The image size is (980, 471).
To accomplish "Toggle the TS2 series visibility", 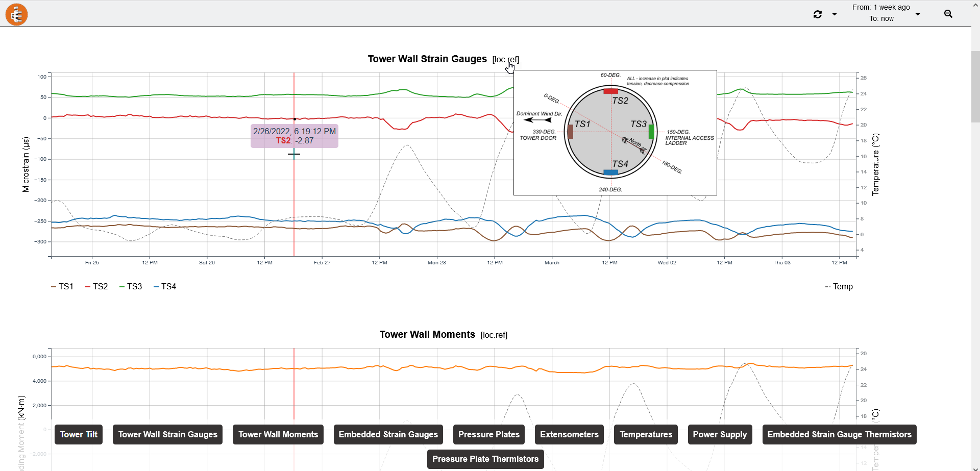I will pos(100,286).
